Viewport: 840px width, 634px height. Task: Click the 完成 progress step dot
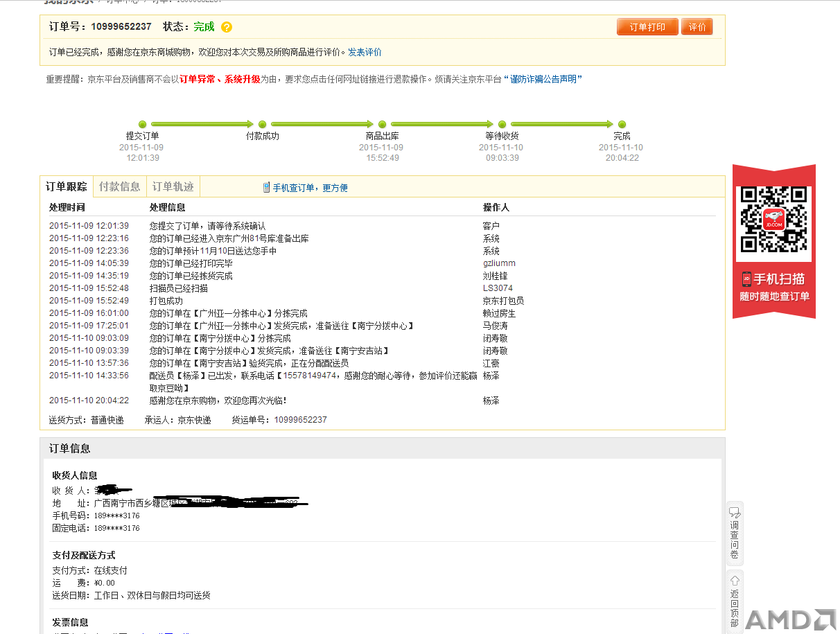[622, 125]
